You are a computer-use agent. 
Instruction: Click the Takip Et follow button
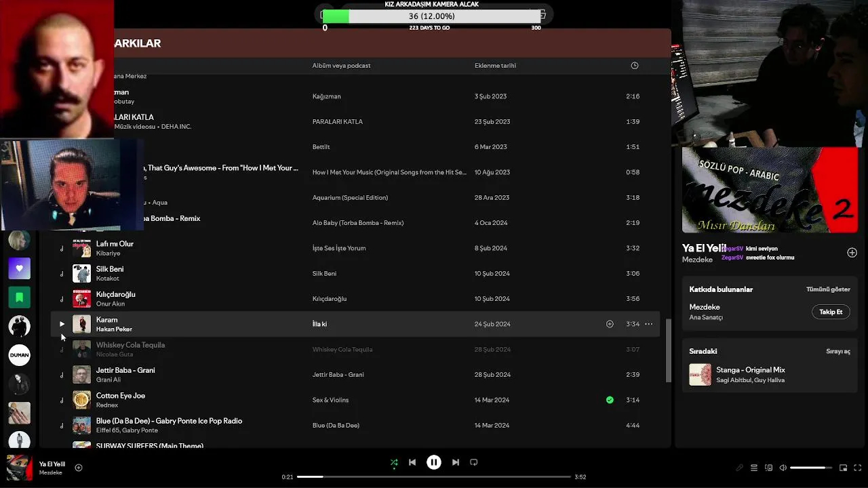pos(831,312)
